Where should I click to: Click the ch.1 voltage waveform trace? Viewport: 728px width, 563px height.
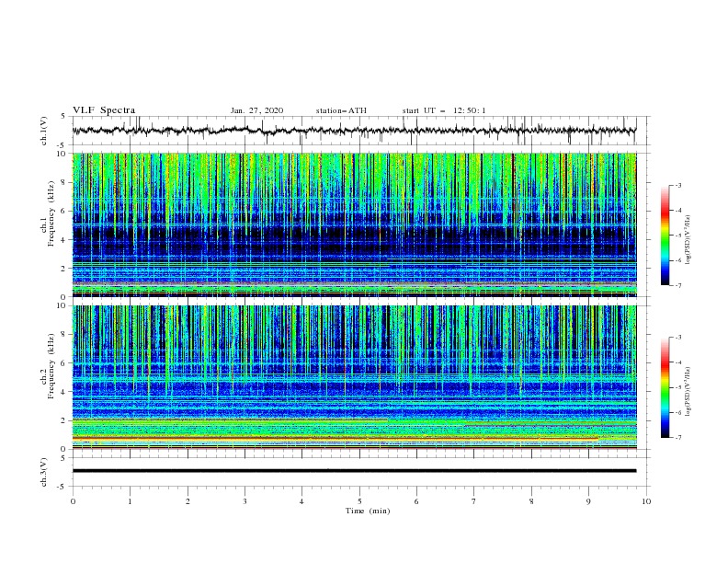tap(354, 131)
